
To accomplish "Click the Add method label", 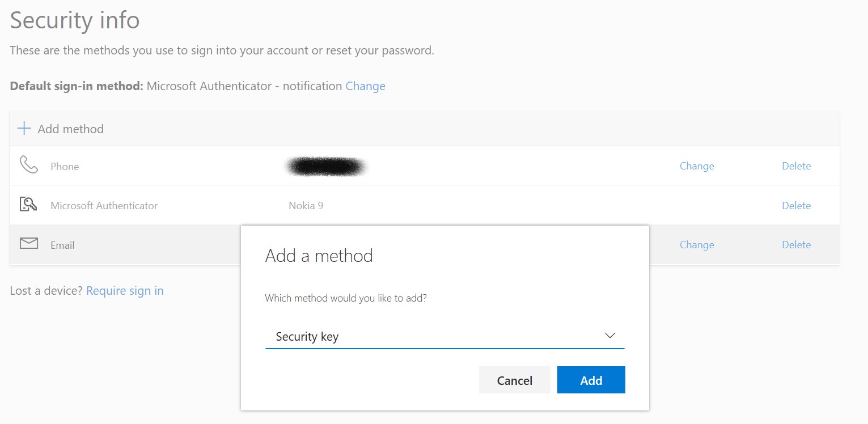I will 71,129.
